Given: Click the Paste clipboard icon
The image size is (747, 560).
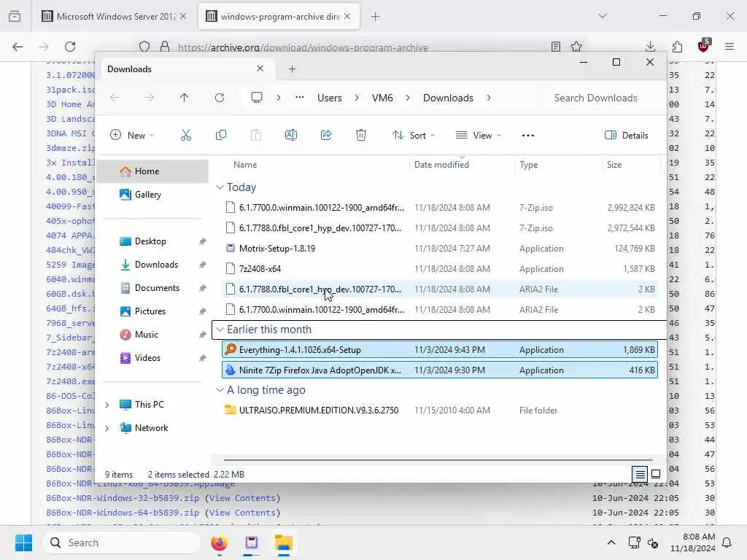Looking at the screenshot, I should 256,135.
